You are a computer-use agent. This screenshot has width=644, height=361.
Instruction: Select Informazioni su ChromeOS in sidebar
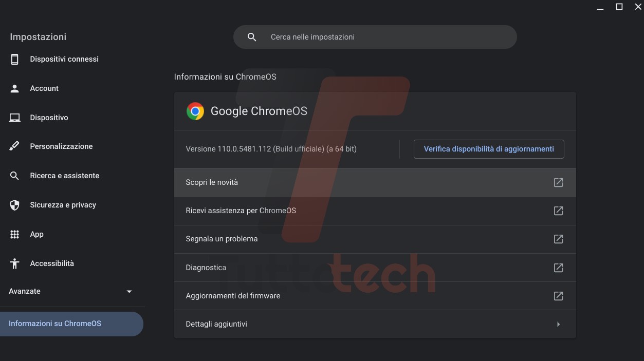55,324
